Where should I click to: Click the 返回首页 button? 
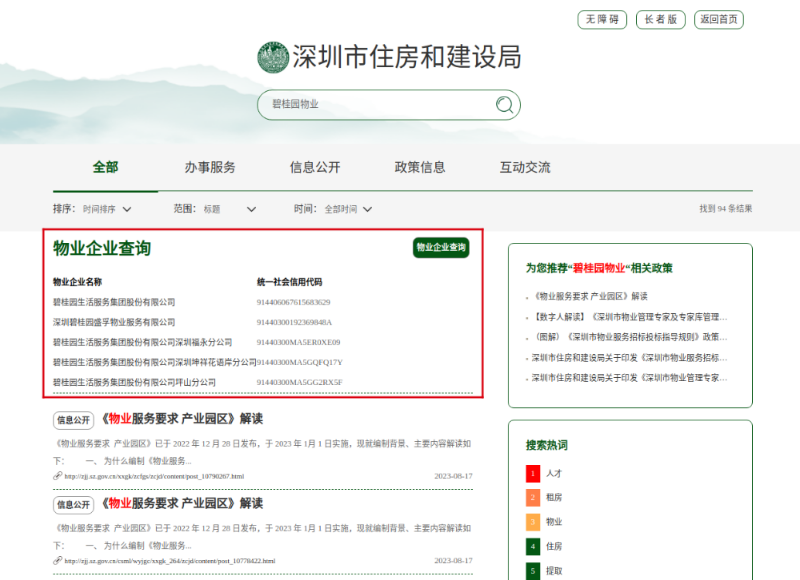coord(719,19)
